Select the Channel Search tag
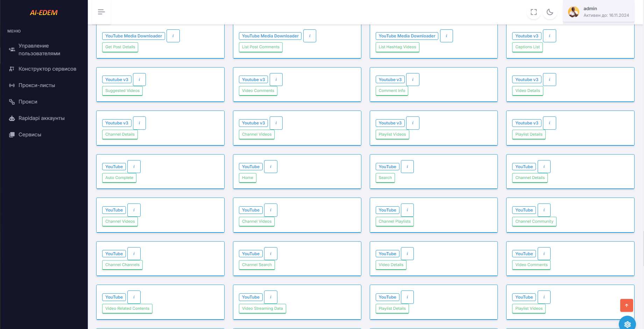Screen dimensions: 644x329 coord(257,265)
